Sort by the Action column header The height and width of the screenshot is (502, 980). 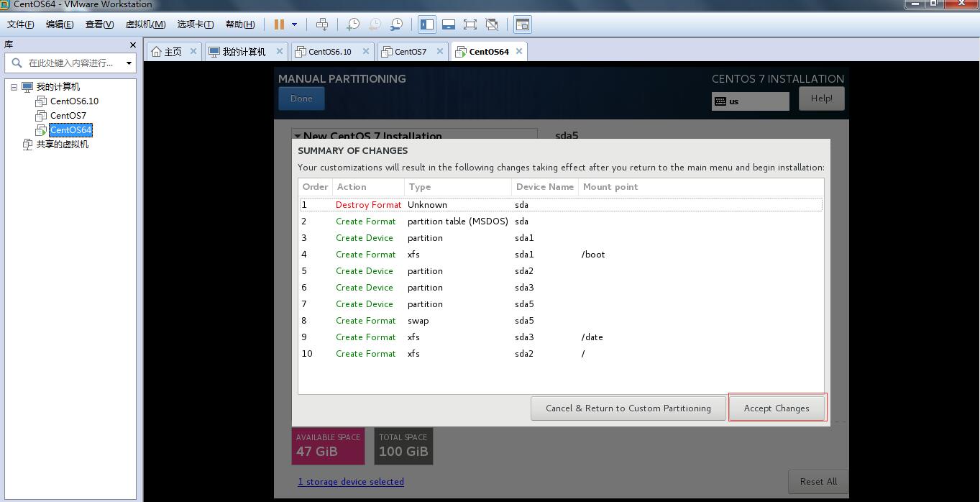pyautogui.click(x=368, y=187)
